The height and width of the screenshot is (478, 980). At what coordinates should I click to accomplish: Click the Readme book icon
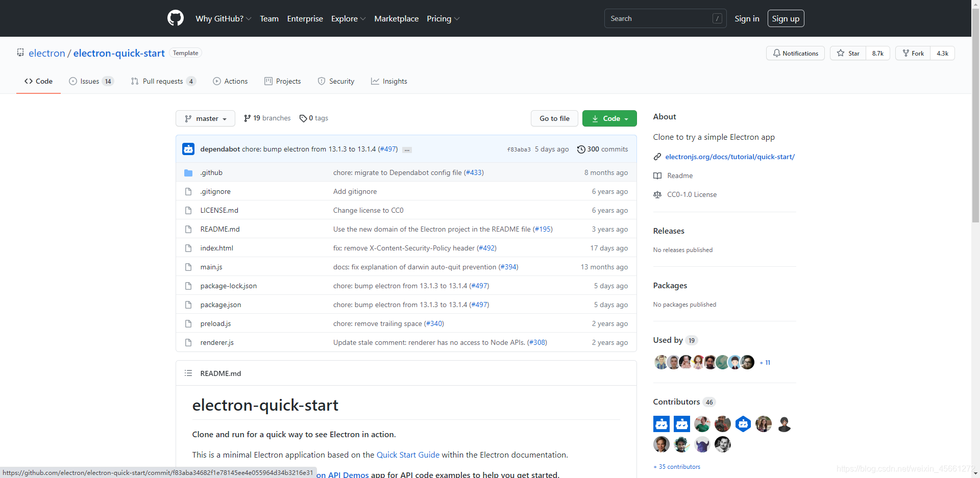click(x=657, y=175)
